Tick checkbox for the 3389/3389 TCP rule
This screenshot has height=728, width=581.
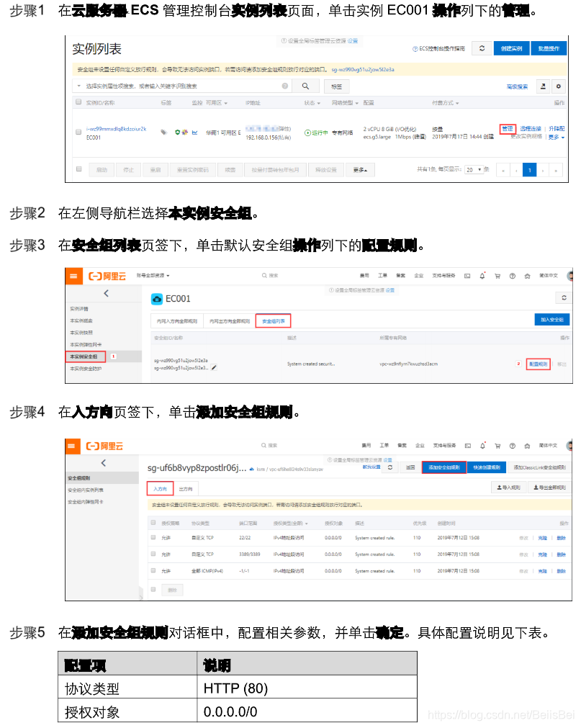tap(153, 554)
